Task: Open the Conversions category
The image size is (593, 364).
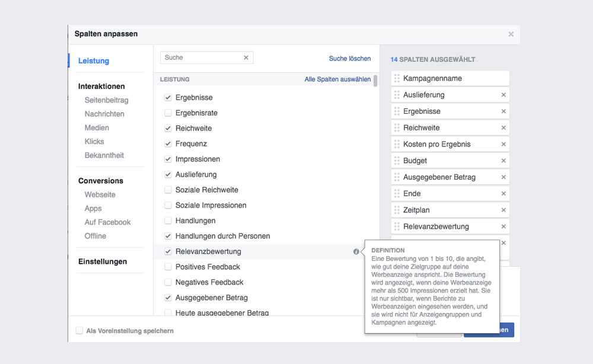Action: (x=101, y=181)
